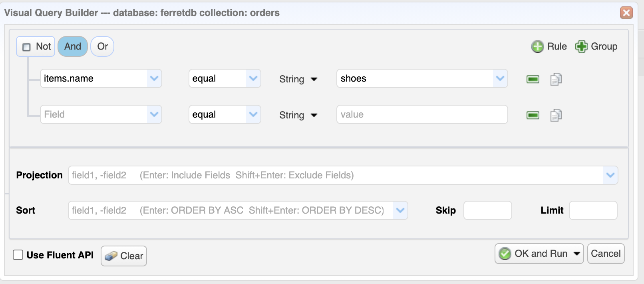Click the green checkmark on OK and Run

(505, 253)
